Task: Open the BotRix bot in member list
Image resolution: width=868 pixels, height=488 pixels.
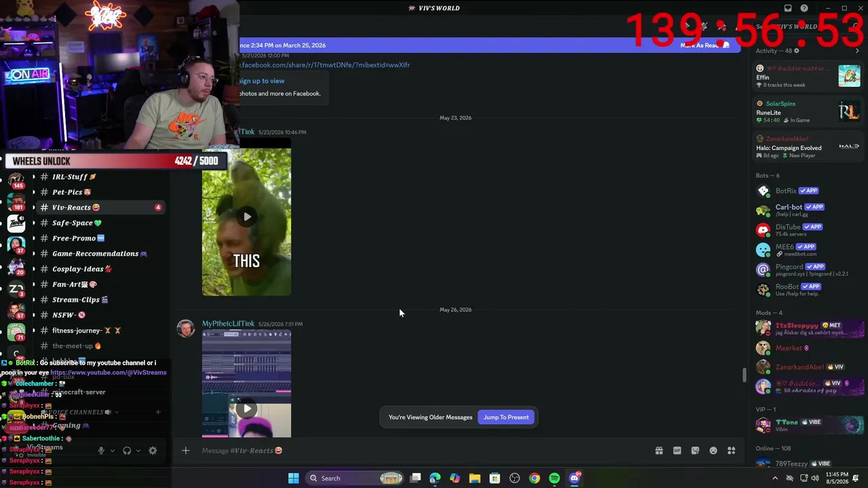Action: (808, 191)
